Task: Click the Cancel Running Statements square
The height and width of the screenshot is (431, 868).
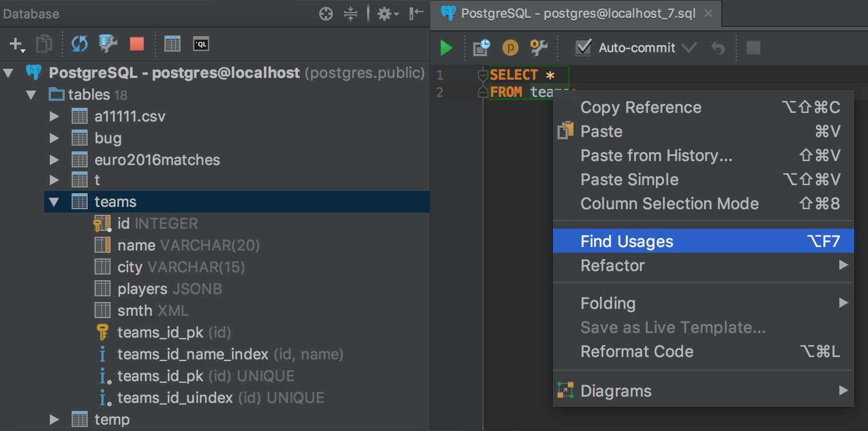Action: 753,48
